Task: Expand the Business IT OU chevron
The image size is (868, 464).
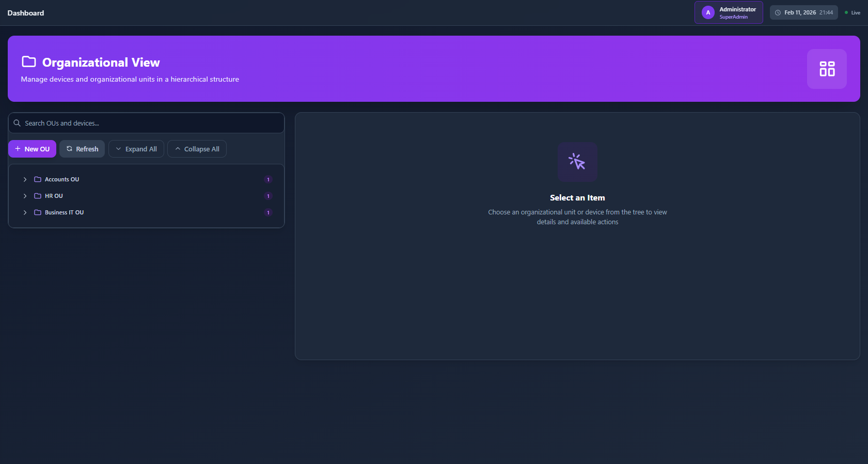Action: (x=25, y=212)
